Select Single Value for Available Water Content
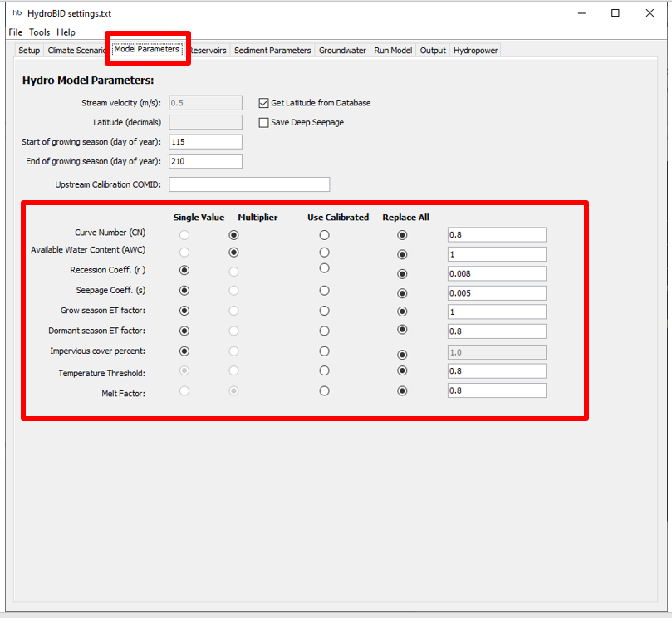This screenshot has width=672, height=618. 184,252
